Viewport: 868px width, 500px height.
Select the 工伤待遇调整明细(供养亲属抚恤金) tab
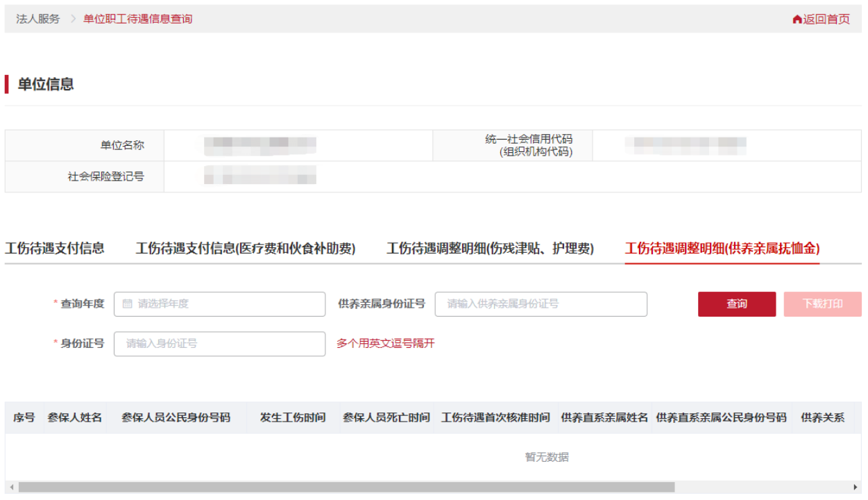(722, 248)
